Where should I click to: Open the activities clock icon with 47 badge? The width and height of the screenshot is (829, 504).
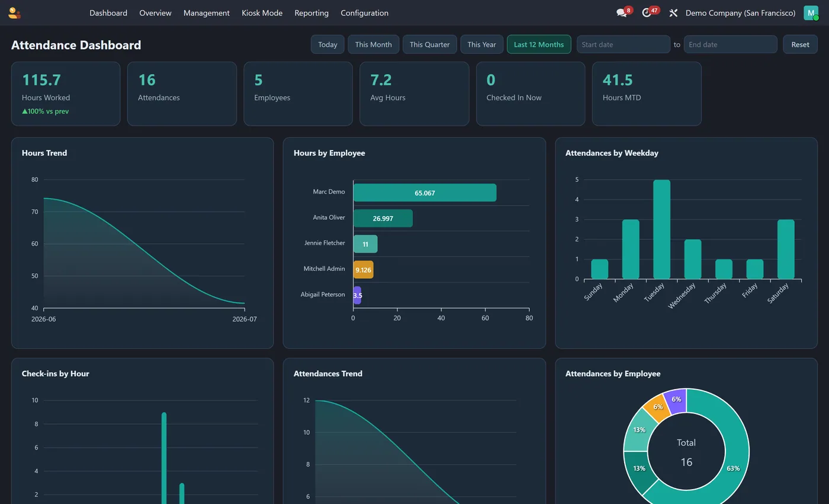[x=647, y=13]
